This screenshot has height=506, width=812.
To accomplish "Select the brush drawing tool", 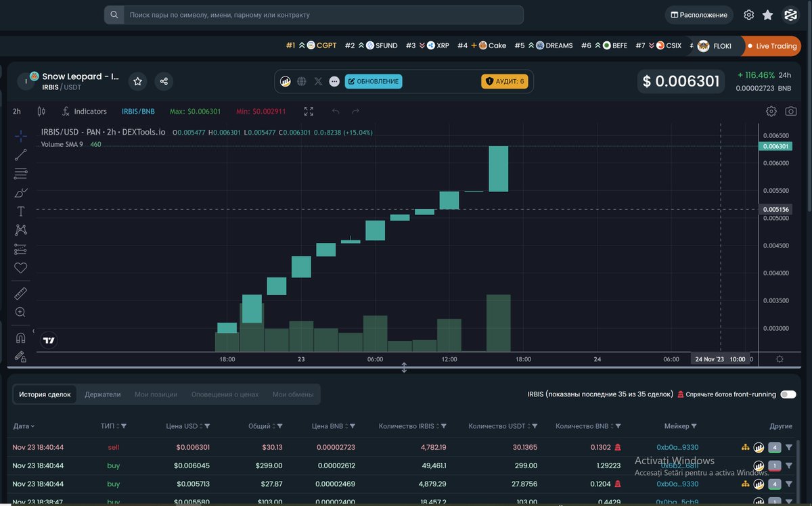I will [x=20, y=193].
